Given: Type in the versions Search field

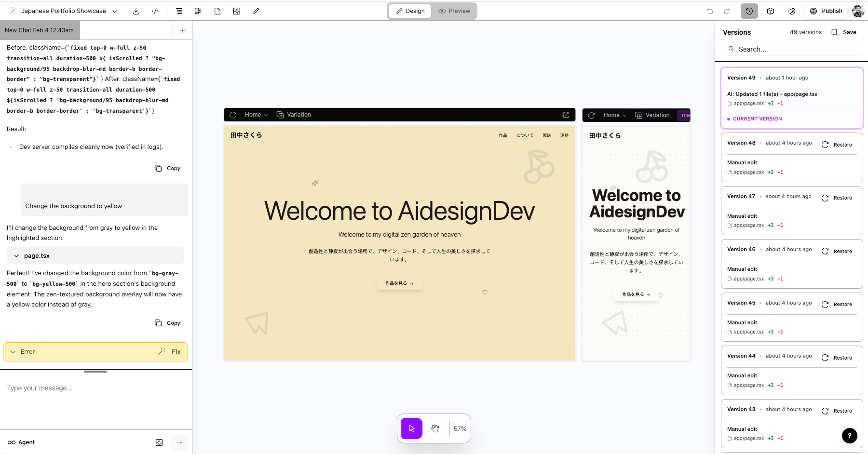Looking at the screenshot, I should click(792, 49).
